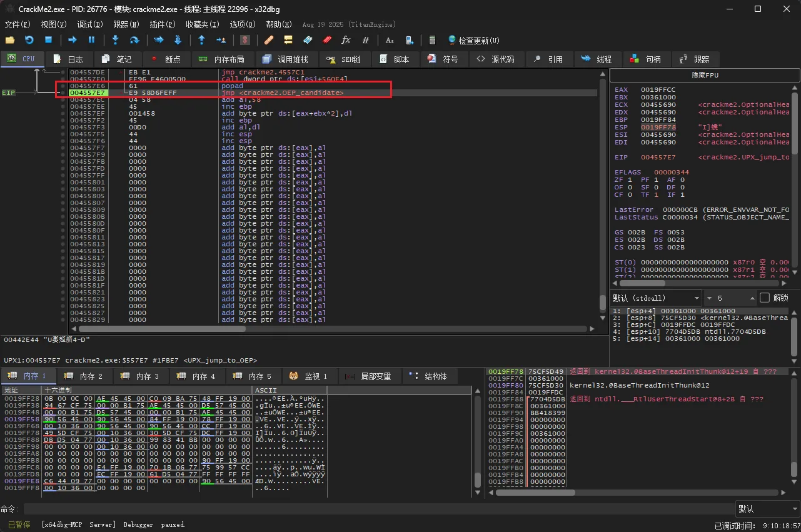801x532 pixels.
Task: Open the 默认 dropdown beside command bar
Action: pos(767,509)
